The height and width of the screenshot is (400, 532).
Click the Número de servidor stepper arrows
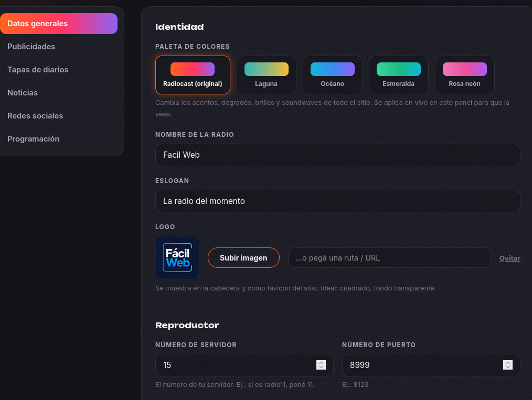click(321, 365)
